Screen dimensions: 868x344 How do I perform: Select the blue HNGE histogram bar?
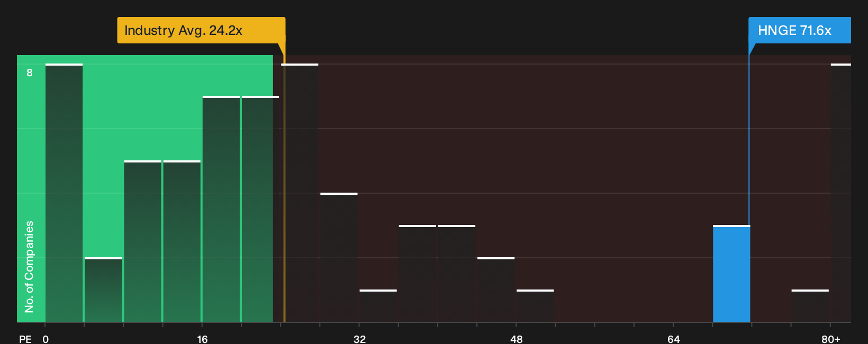pyautogui.click(x=731, y=274)
